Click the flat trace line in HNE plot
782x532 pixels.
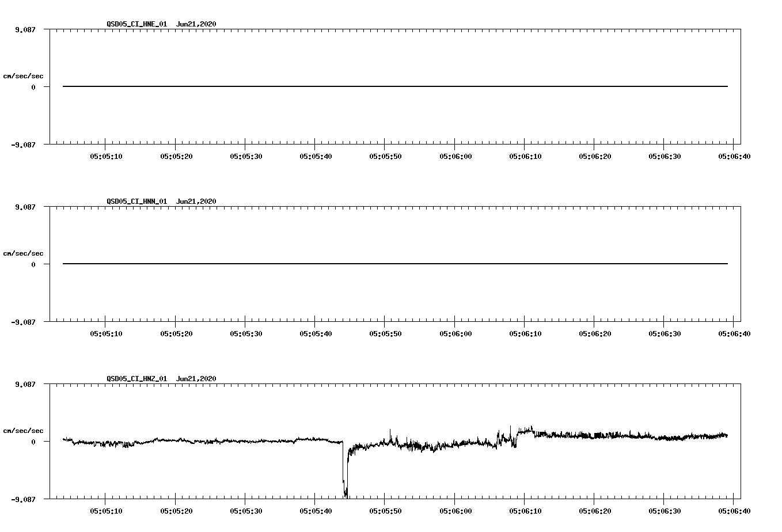point(395,86)
